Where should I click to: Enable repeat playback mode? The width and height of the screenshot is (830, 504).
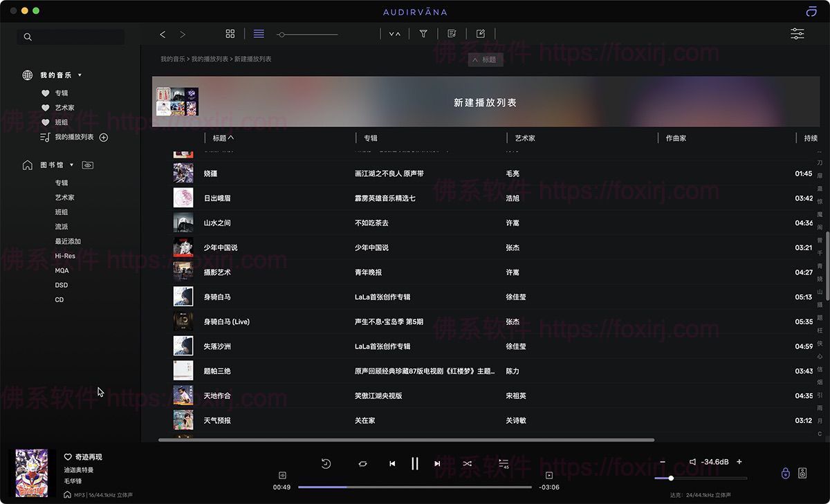pyautogui.click(x=362, y=464)
